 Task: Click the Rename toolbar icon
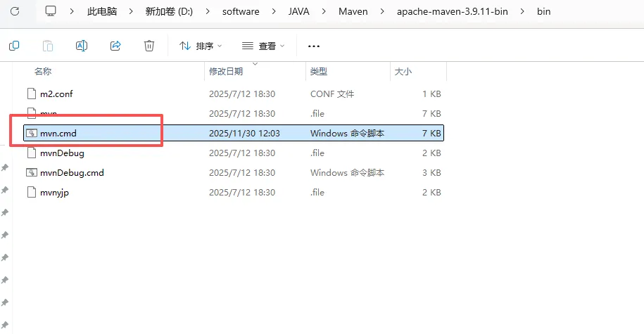(x=82, y=46)
